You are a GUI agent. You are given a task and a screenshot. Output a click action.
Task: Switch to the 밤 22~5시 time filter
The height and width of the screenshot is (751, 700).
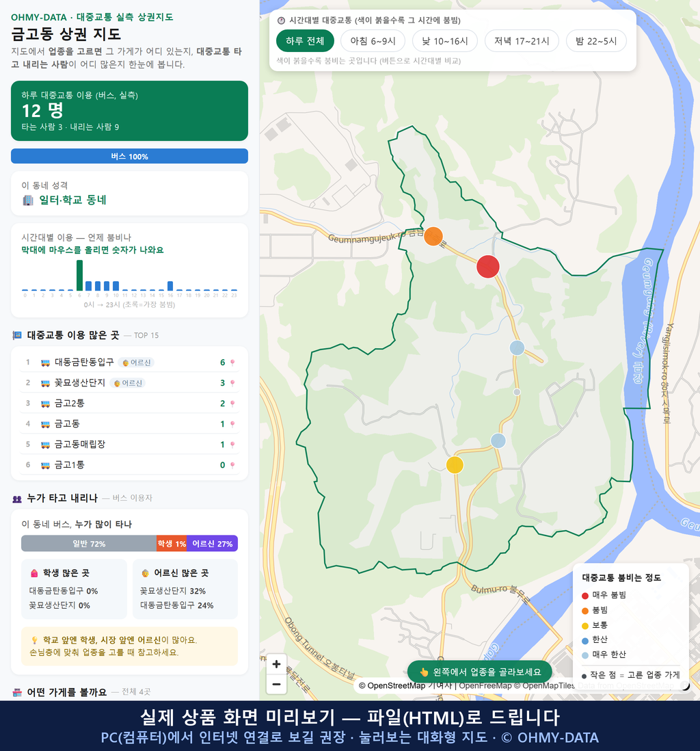(596, 41)
